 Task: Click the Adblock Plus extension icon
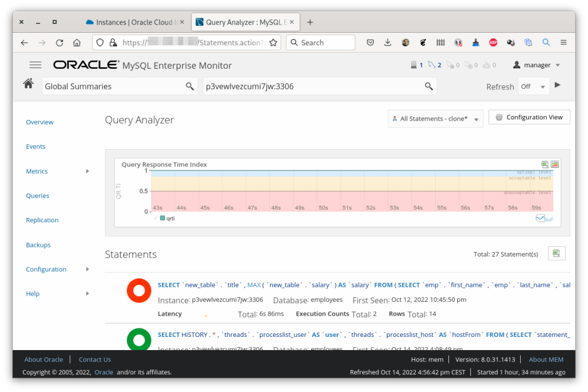pyautogui.click(x=493, y=42)
